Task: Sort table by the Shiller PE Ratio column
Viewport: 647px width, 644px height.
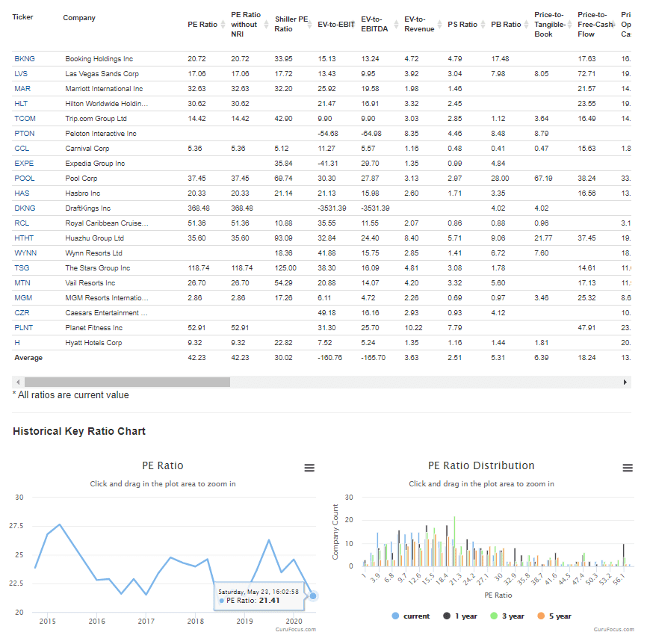Action: [291, 24]
